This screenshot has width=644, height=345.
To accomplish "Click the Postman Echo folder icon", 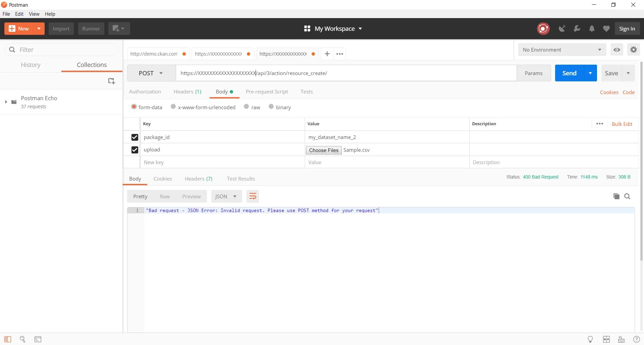I will (14, 102).
